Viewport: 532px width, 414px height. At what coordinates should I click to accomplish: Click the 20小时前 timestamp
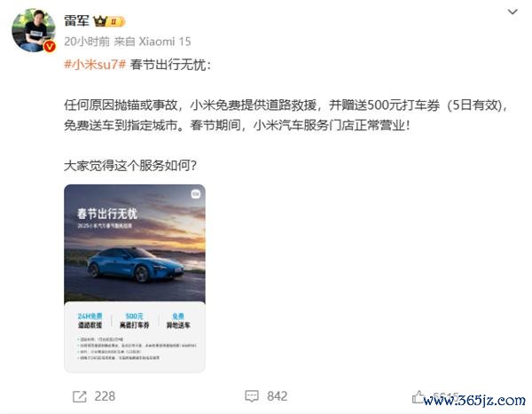pos(87,42)
